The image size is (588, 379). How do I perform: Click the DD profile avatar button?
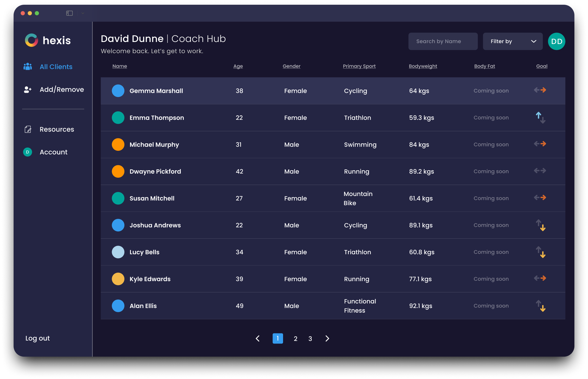556,41
